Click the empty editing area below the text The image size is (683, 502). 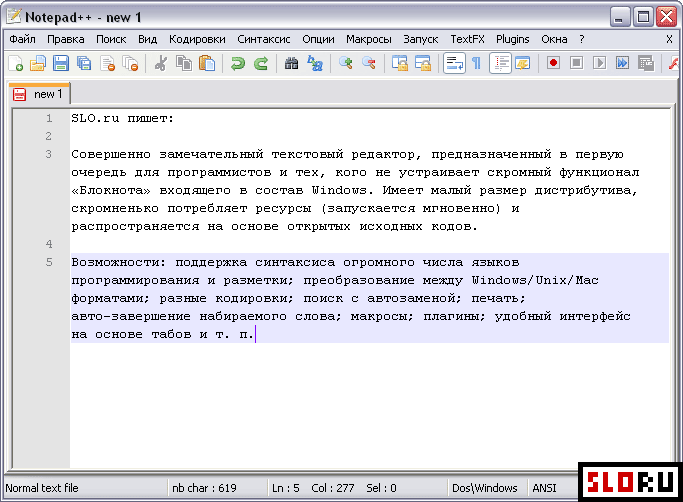click(369, 405)
